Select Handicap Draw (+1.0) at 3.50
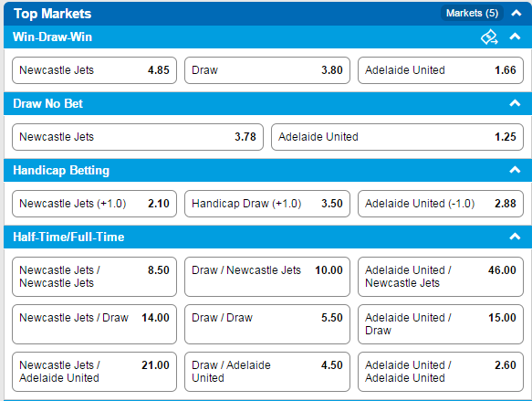Viewport: 532px width, 401px height. 267,204
